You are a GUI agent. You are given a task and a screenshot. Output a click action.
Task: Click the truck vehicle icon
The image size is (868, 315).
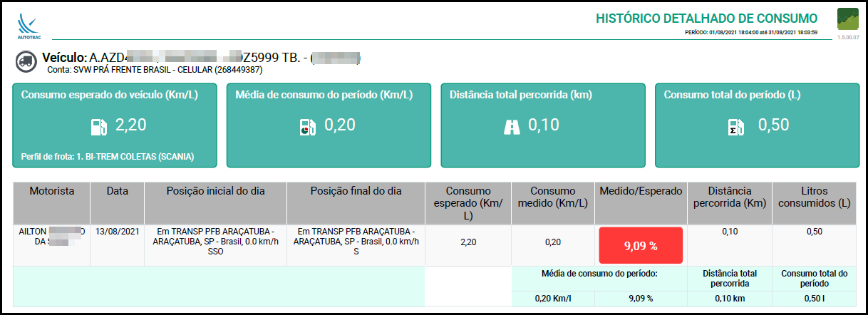click(x=26, y=61)
